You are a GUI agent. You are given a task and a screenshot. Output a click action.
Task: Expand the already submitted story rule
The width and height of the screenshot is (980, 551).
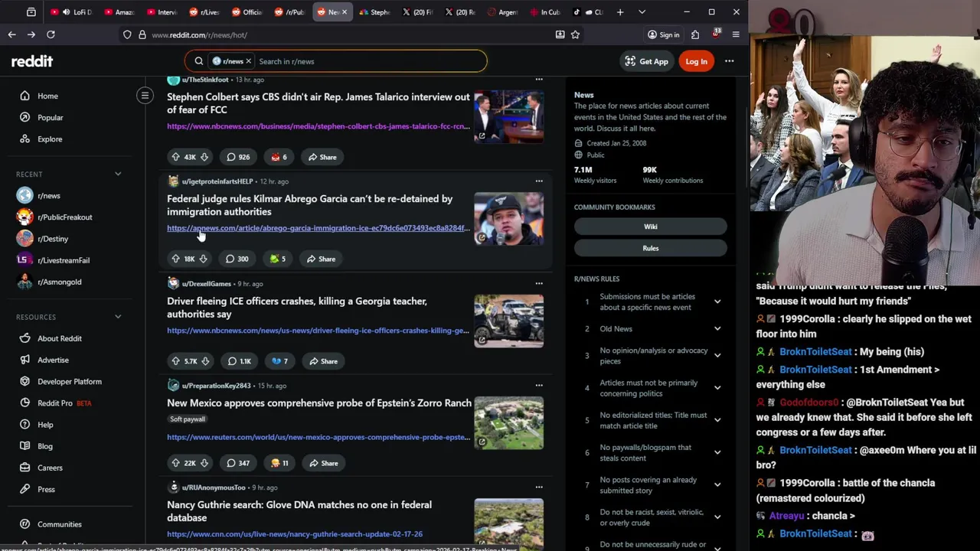(x=717, y=484)
